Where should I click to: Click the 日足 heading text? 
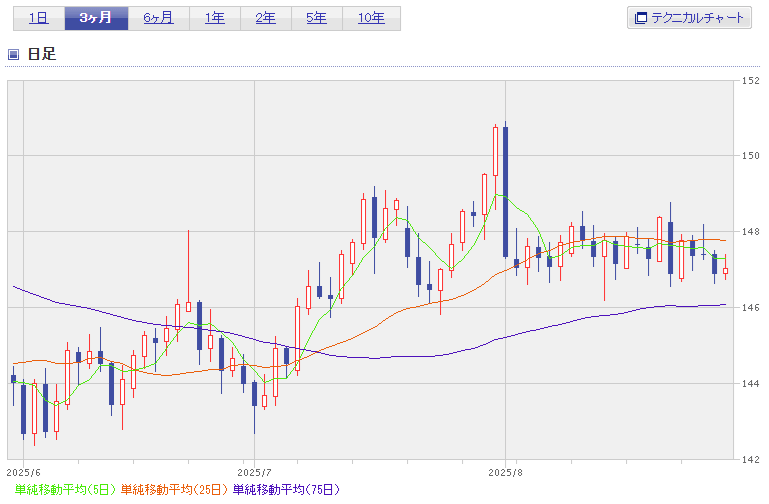(x=42, y=54)
